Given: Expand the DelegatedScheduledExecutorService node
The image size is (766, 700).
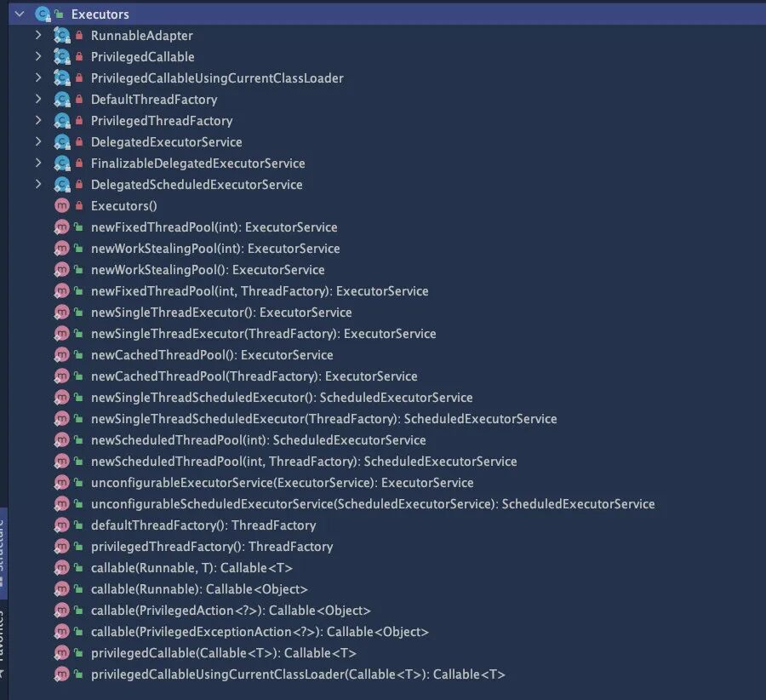Looking at the screenshot, I should point(38,185).
